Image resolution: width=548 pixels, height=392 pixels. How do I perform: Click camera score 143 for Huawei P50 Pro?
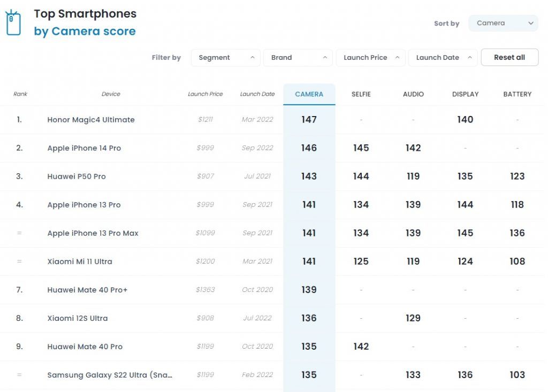309,176
